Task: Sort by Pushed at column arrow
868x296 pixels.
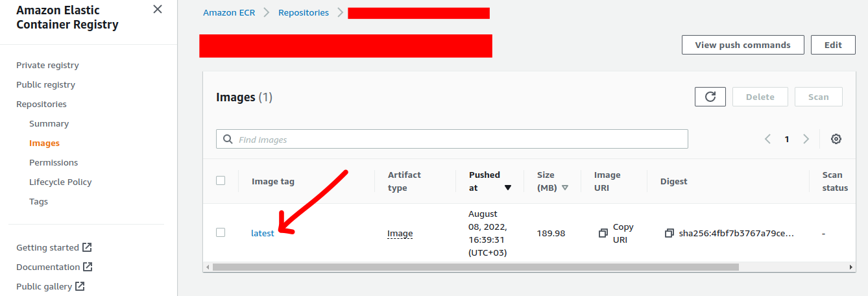Action: pyautogui.click(x=508, y=188)
